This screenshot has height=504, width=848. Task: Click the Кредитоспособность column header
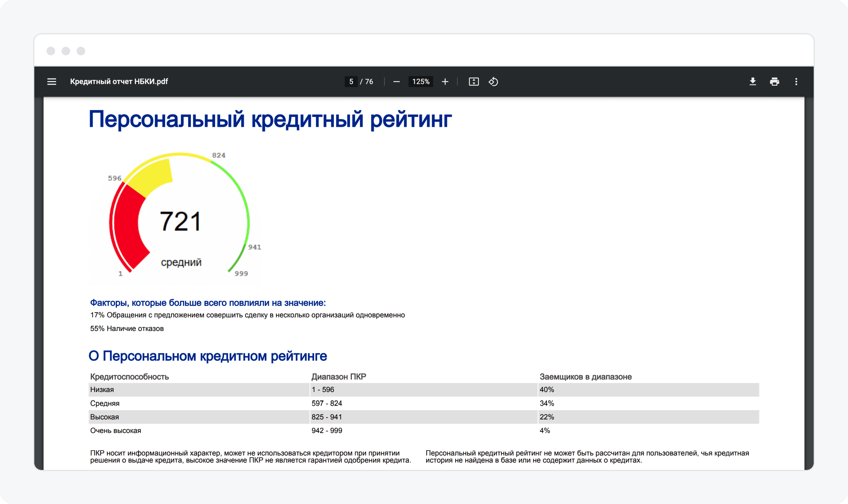pos(129,377)
